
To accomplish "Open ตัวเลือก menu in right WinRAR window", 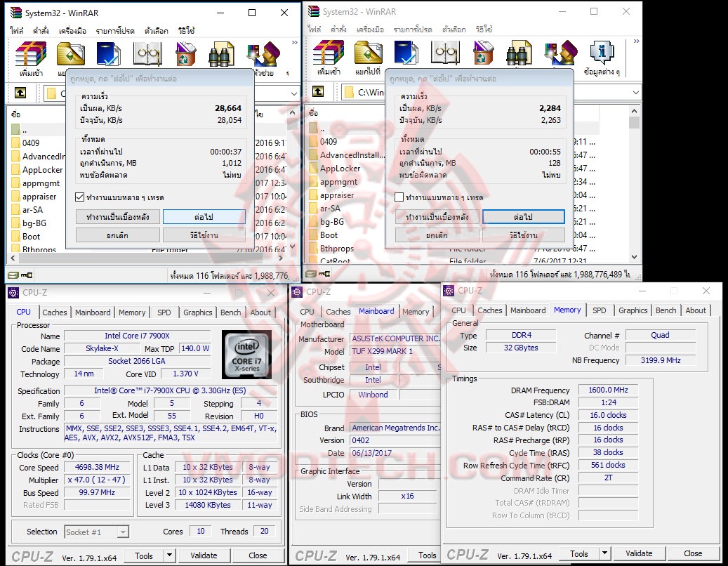I will (454, 29).
